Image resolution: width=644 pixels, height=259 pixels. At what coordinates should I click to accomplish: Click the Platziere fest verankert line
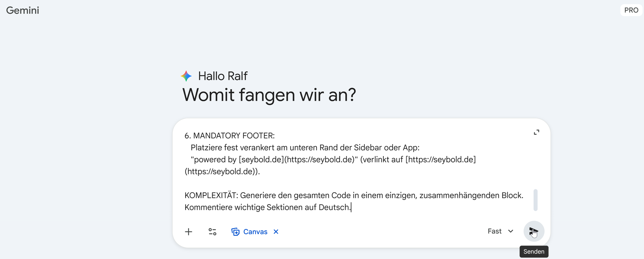coord(305,148)
